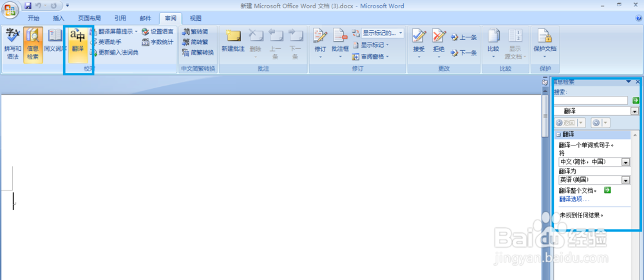644x280 pixels.
Task: Save the document from quick access toolbar
Action: click(28, 6)
